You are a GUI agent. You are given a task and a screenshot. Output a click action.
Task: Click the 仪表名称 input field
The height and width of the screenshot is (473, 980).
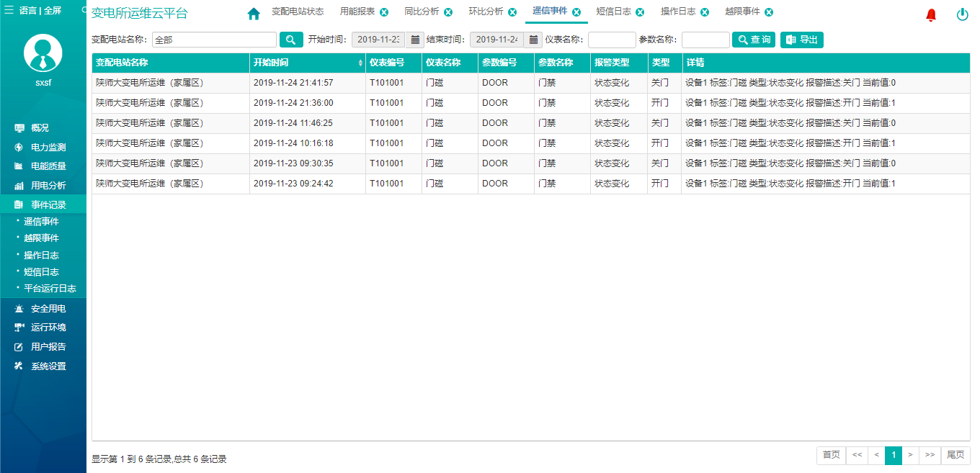coord(612,40)
